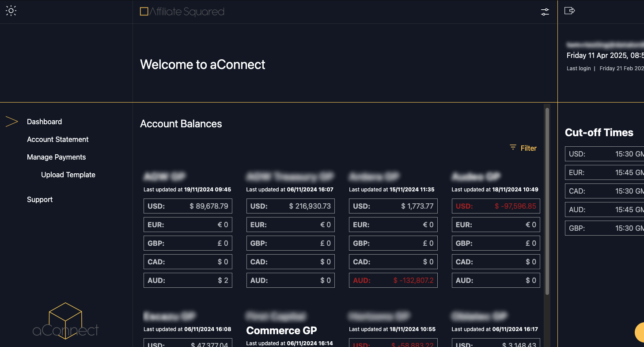Open the Dashboard menu item
Image resolution: width=644 pixels, height=347 pixels.
44,122
